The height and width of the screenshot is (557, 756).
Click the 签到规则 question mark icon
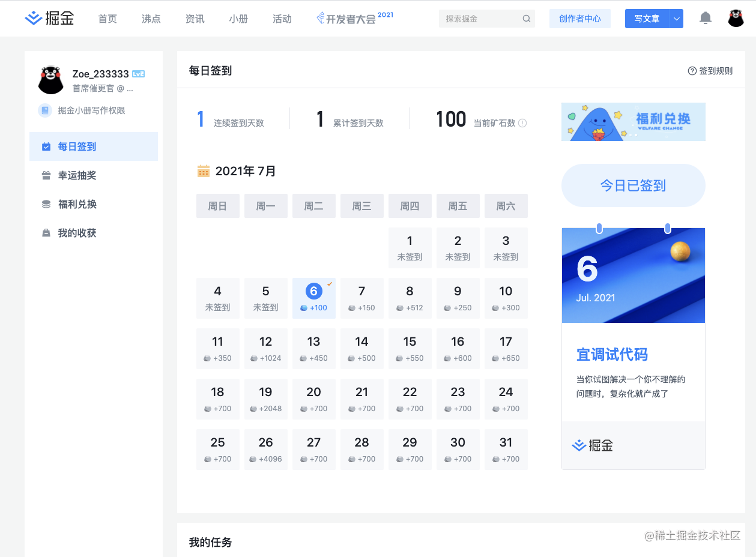692,71
